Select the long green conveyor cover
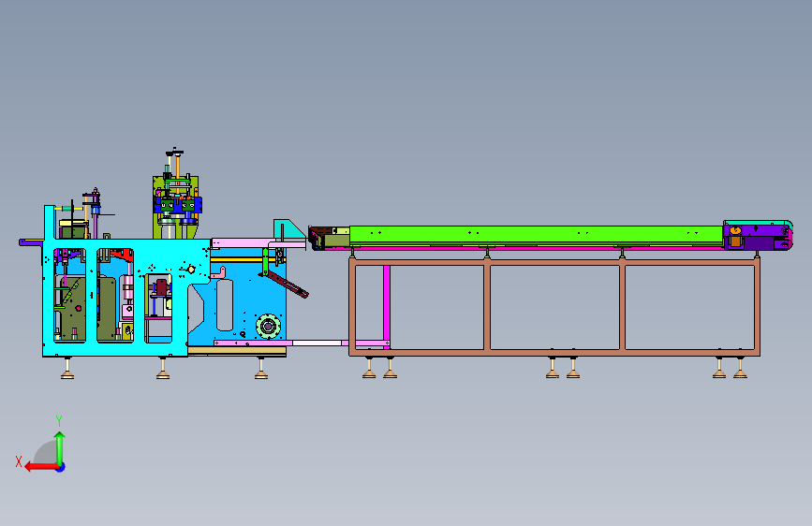812x526 pixels. (536, 235)
